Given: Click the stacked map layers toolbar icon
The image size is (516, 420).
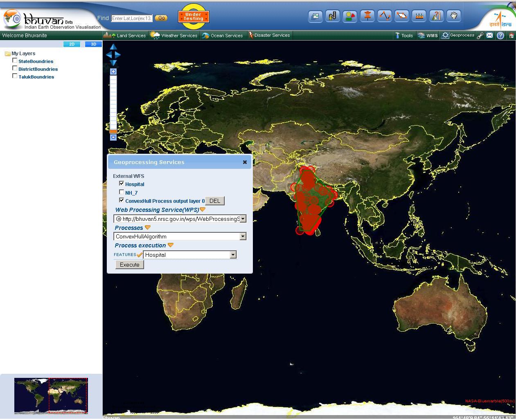Looking at the screenshot, I should click(315, 16).
